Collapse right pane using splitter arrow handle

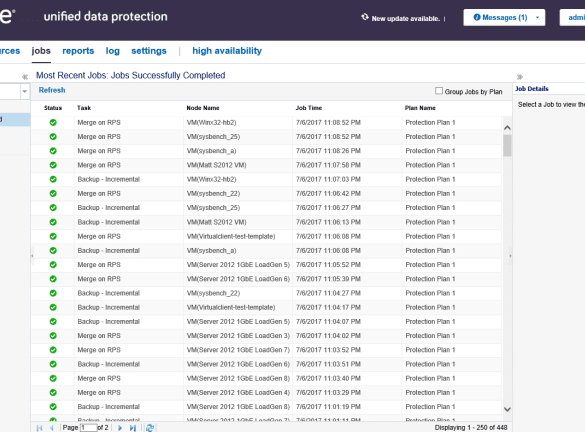point(510,256)
